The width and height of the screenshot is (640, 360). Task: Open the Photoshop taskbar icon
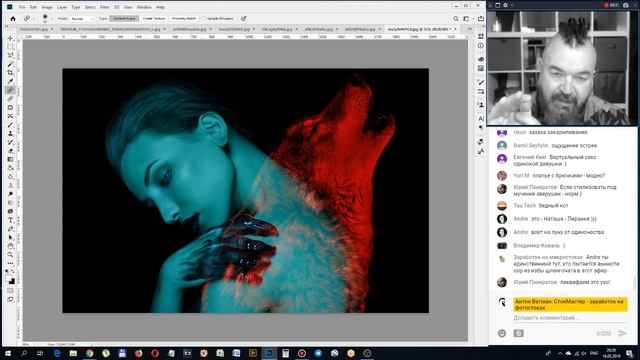tap(269, 353)
